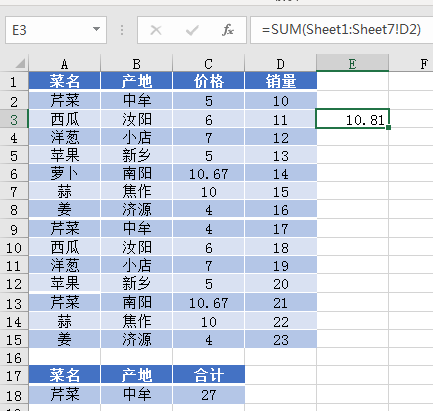Click sales value 22 in row 14

280,321
